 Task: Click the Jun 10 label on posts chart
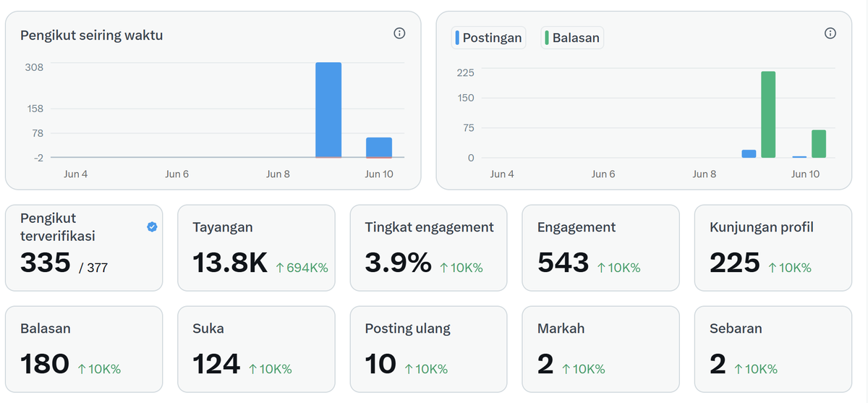click(x=805, y=174)
